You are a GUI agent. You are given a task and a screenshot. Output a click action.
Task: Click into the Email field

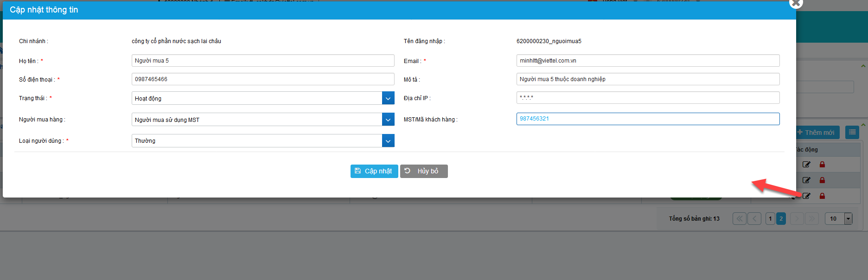click(647, 61)
